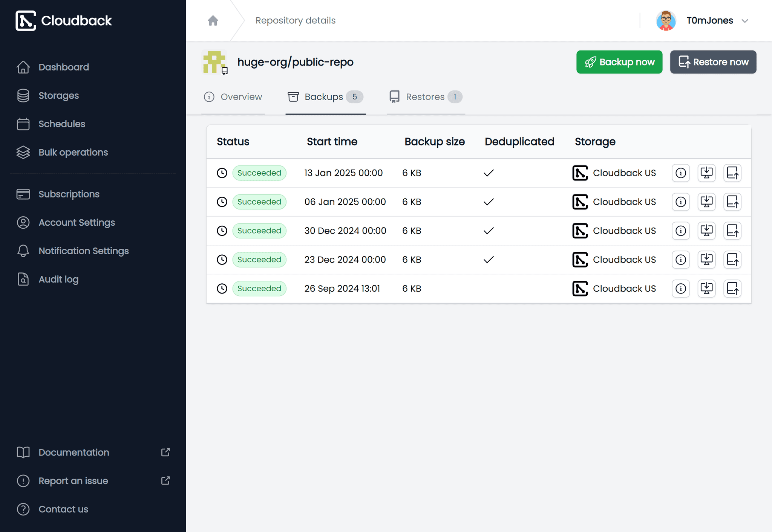Show info for 23 Dec 2024 backup

pos(680,260)
